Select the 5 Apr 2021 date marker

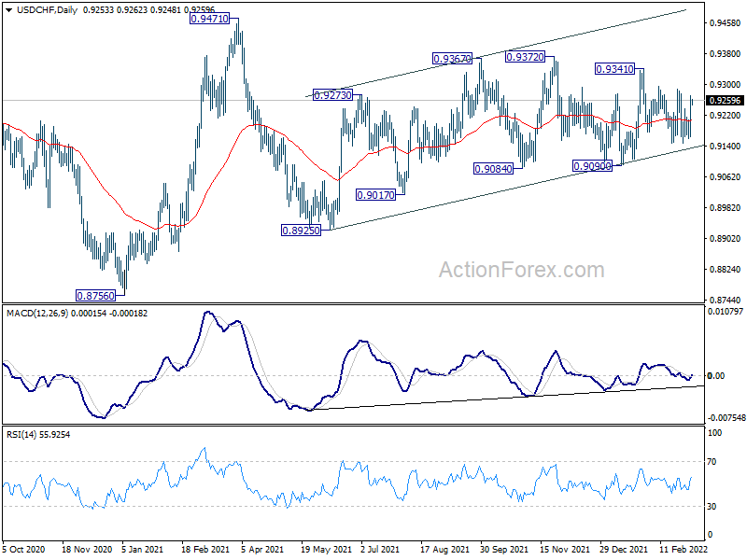[262, 549]
